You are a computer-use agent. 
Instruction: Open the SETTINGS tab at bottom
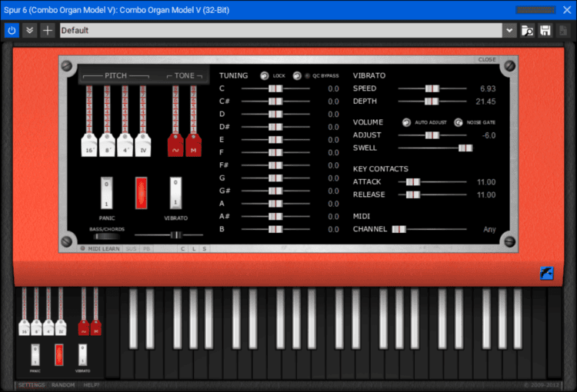(32, 385)
